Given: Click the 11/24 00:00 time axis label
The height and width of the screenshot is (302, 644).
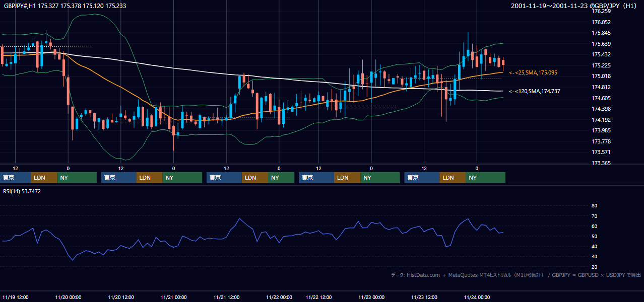Looking at the screenshot, I should point(477,297).
